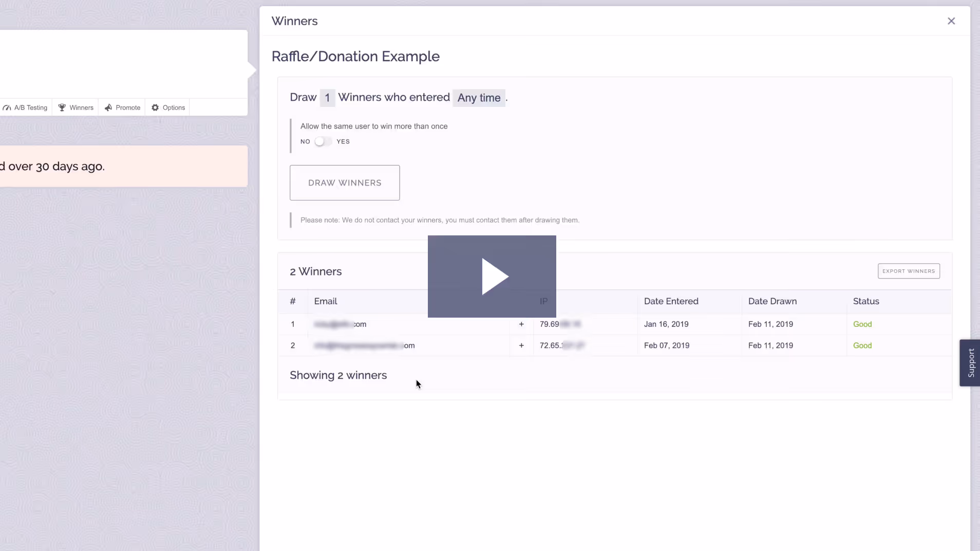This screenshot has height=551, width=980.
Task: Change the number of winners to draw
Action: pos(327,98)
